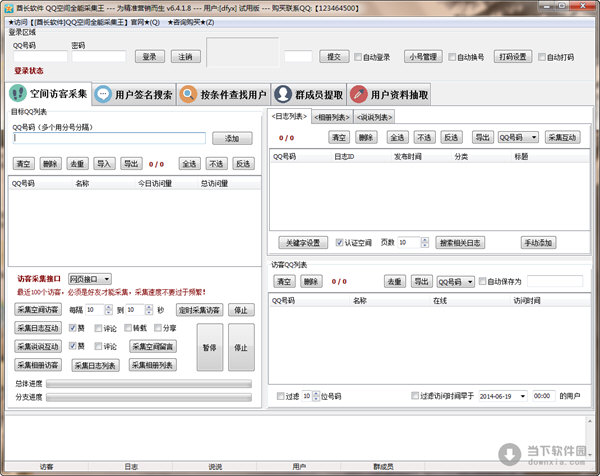Click the 分支进度 progress bar

click(149, 398)
